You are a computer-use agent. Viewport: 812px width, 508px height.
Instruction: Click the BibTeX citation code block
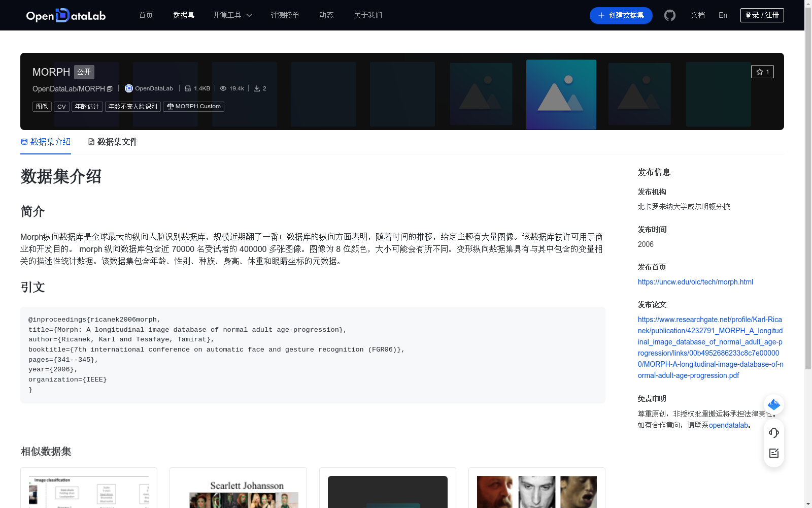(313, 355)
